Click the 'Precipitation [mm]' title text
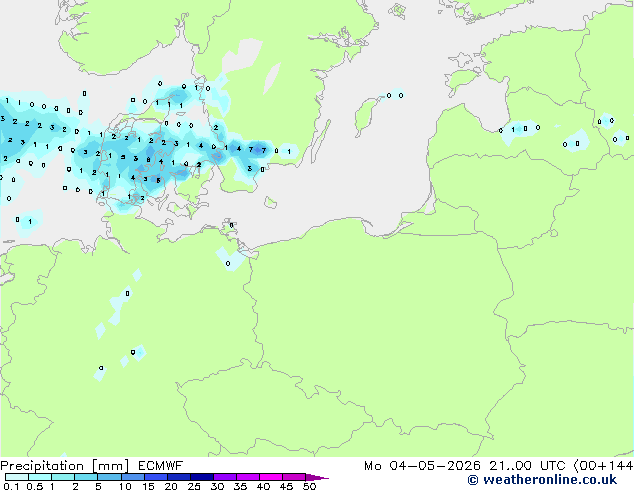The height and width of the screenshot is (490, 634). click(x=64, y=466)
